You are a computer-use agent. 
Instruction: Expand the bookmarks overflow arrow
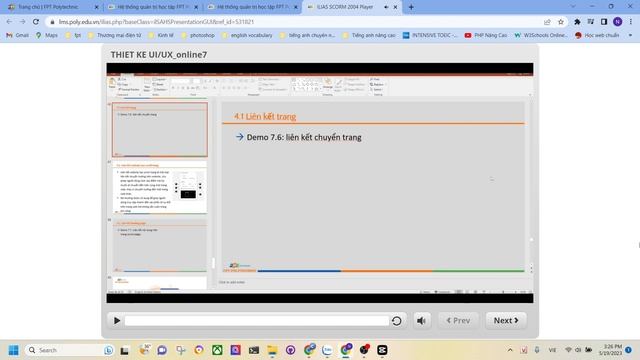pyautogui.click(x=630, y=36)
